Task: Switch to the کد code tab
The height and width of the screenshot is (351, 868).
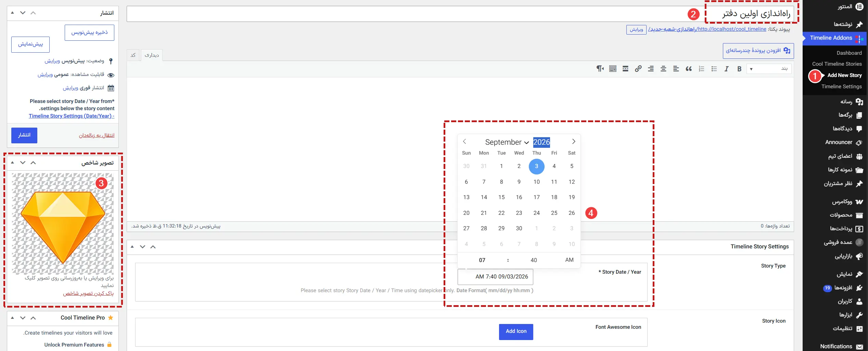Action: pyautogui.click(x=133, y=55)
